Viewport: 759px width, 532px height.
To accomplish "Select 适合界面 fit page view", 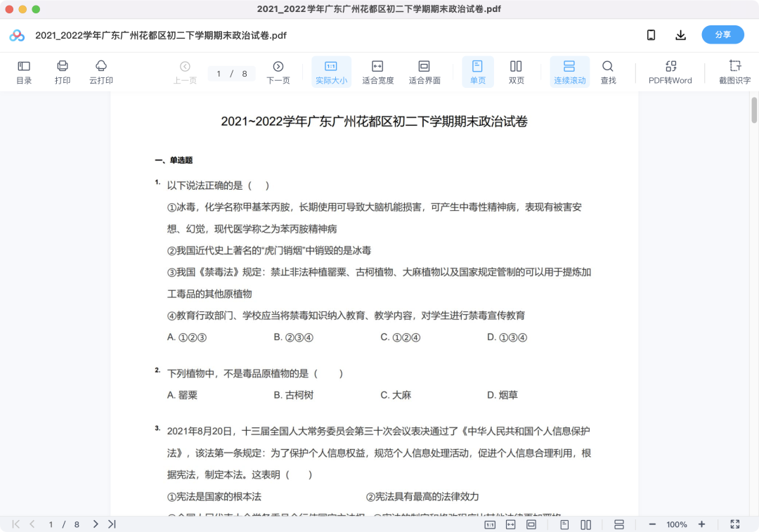I will pos(424,72).
